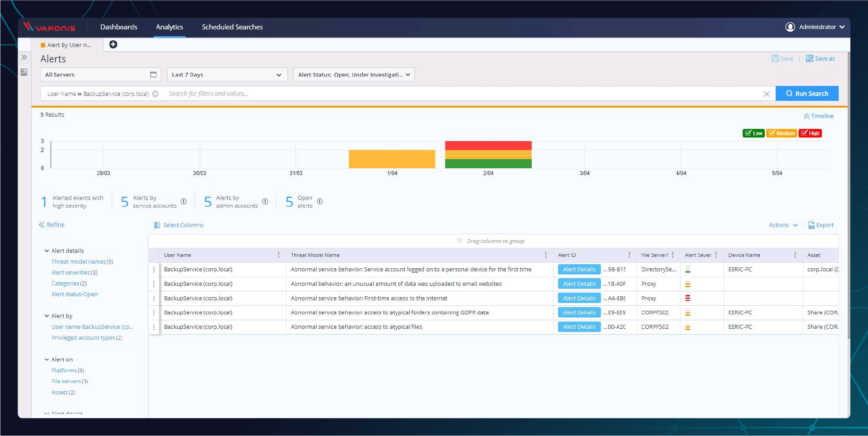Click the search field for filters and values
The width and height of the screenshot is (868, 436).
point(271,94)
